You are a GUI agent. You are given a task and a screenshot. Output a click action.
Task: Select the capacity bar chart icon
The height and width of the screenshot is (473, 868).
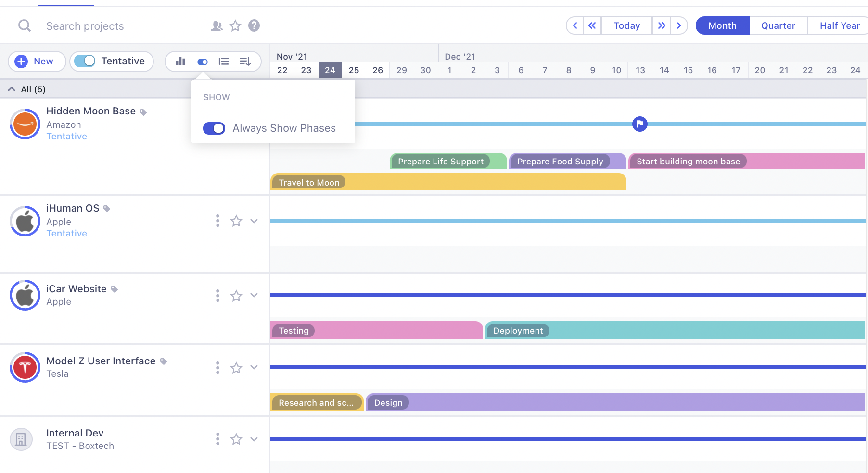(180, 61)
